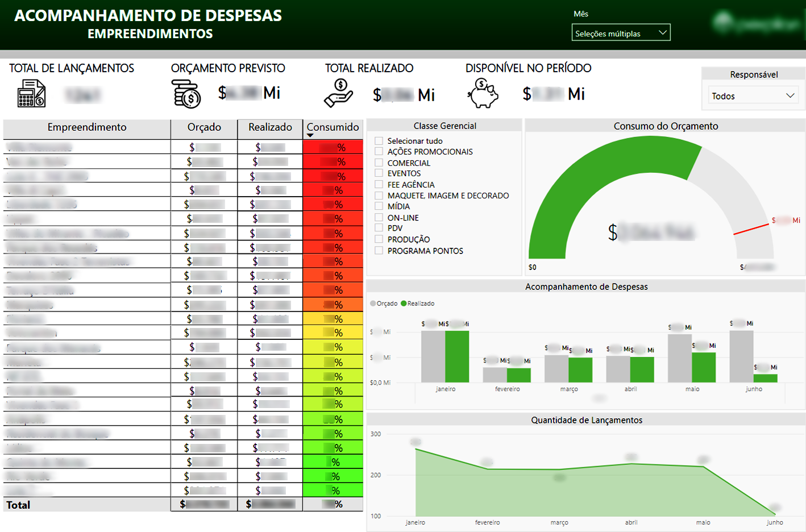Click the calculator icon under Total de Lançamentos

32,94
